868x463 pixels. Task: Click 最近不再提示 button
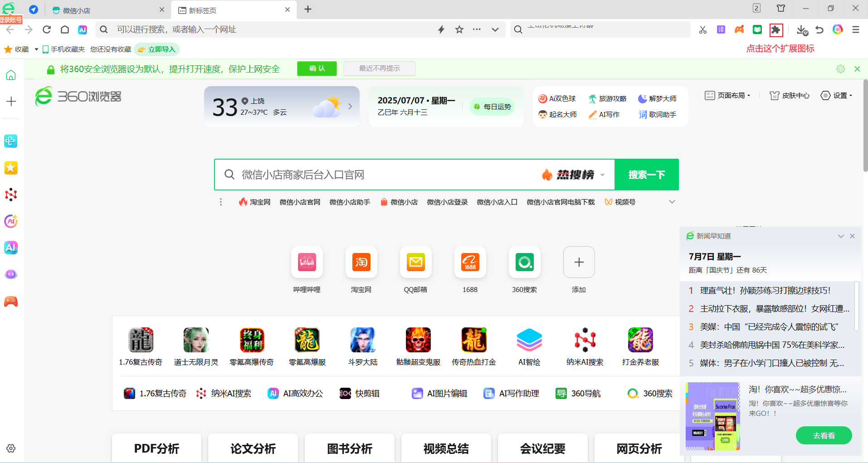point(380,68)
